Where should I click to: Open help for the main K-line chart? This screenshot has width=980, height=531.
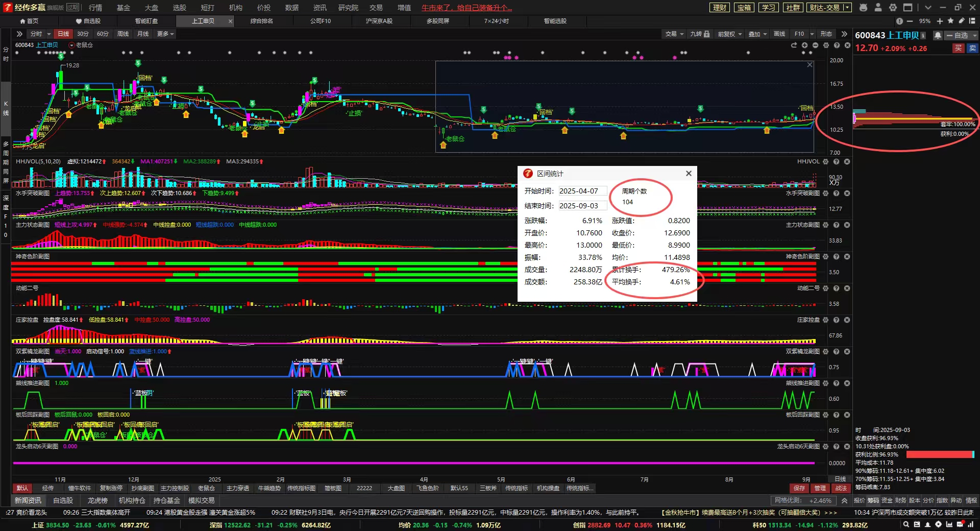coord(837,45)
